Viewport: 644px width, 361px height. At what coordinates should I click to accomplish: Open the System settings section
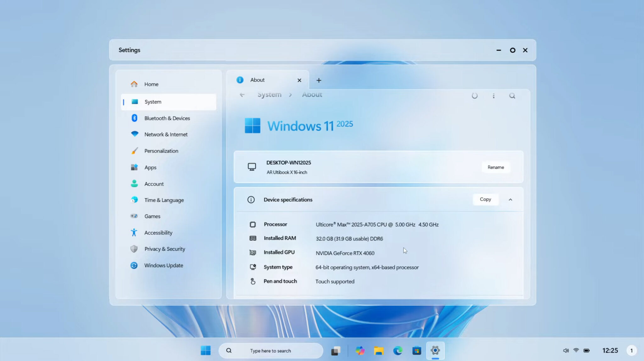pos(153,102)
